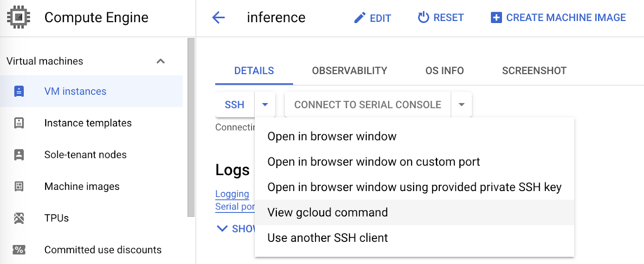The image size is (644, 264).
Task: Click the TPUs icon
Action: tap(19, 218)
